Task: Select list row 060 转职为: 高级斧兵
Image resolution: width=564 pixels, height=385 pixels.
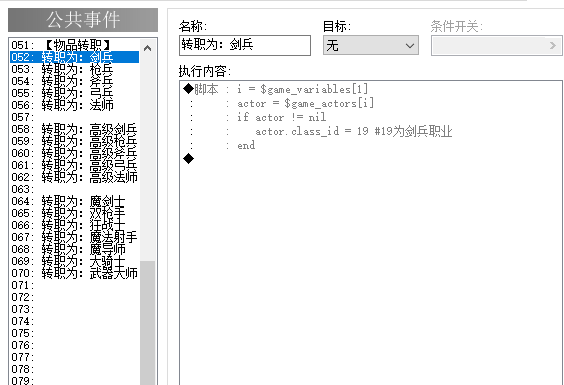Action: tap(74, 153)
